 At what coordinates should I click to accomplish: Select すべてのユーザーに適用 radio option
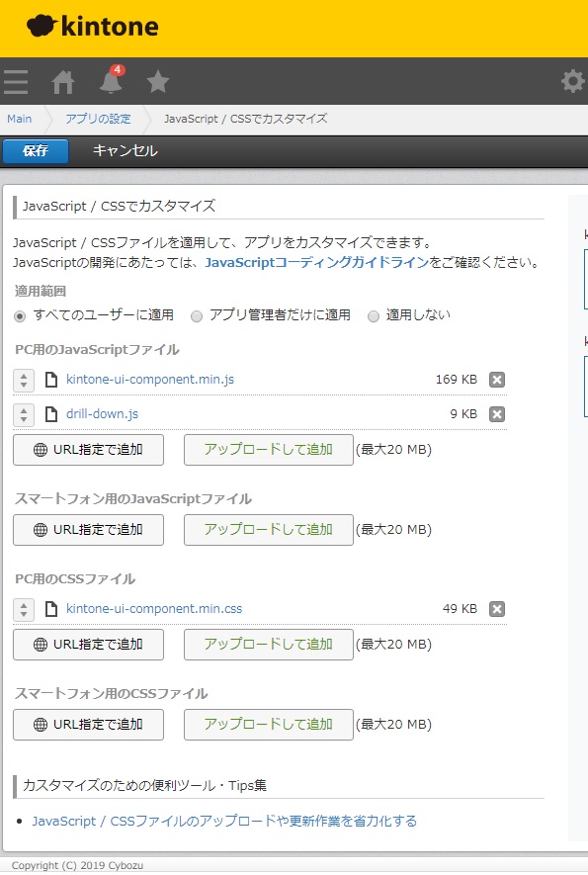[x=20, y=316]
